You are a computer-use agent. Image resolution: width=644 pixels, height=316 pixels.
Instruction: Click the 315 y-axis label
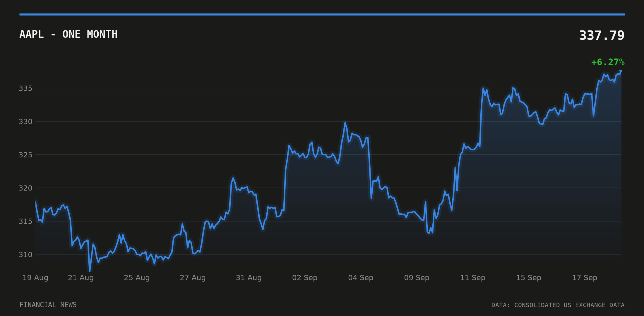coord(25,221)
